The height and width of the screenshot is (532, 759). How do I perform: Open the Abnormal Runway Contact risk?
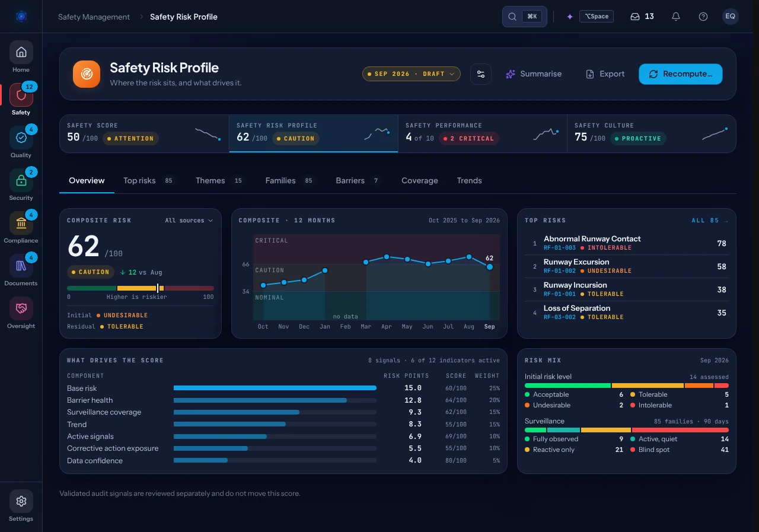[x=627, y=243]
